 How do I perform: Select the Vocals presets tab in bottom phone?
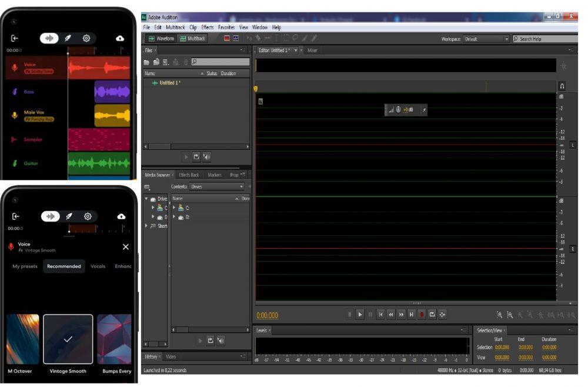coord(98,267)
